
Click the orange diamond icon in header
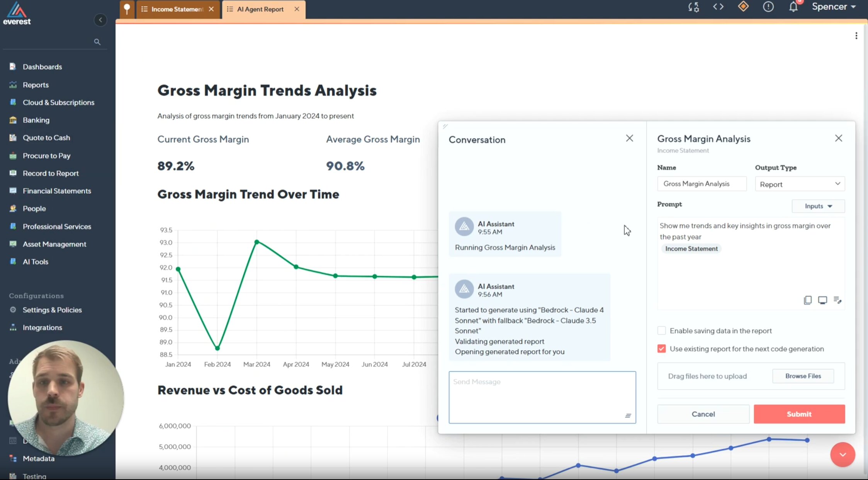(743, 7)
